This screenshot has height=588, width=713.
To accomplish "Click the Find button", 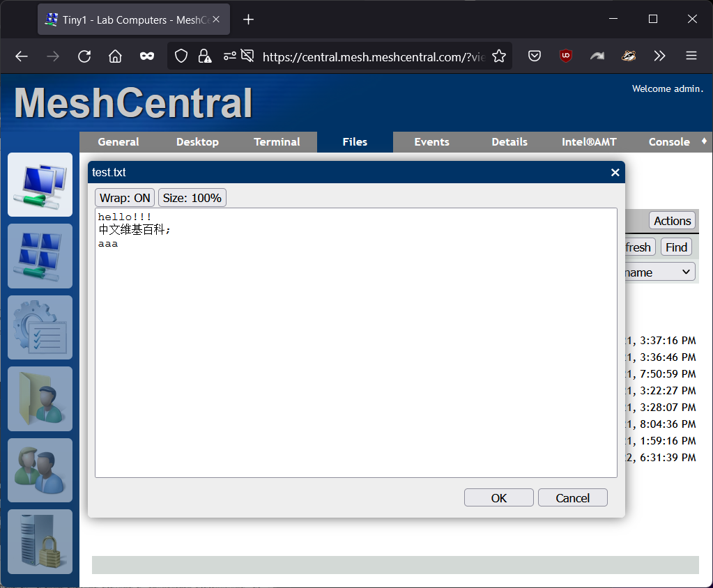I will point(675,247).
